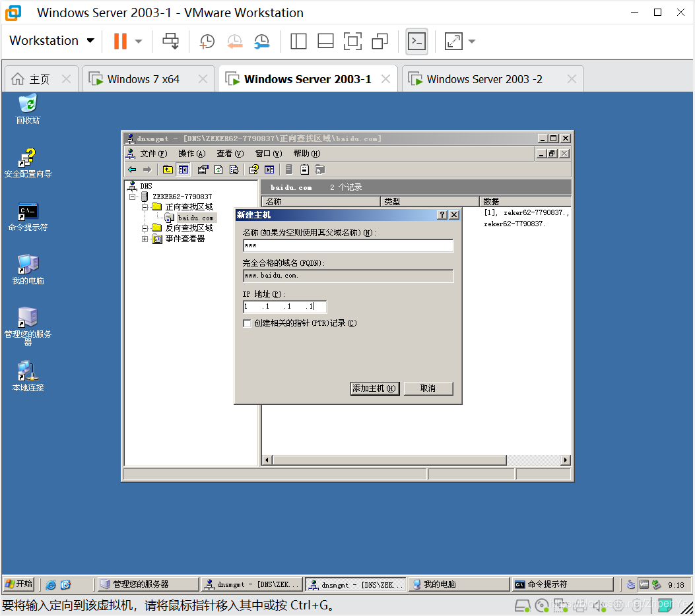Open the Help (帮助) menu
695x616 pixels.
pyautogui.click(x=307, y=154)
